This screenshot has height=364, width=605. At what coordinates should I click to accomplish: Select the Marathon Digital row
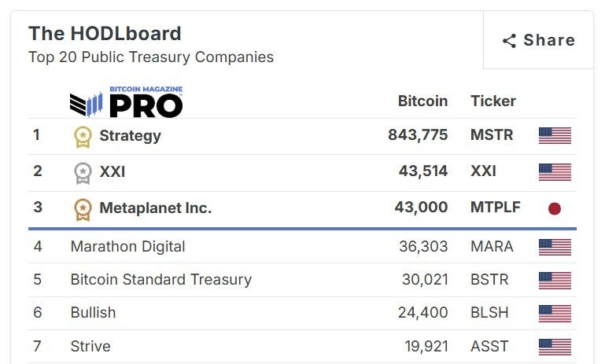[302, 246]
